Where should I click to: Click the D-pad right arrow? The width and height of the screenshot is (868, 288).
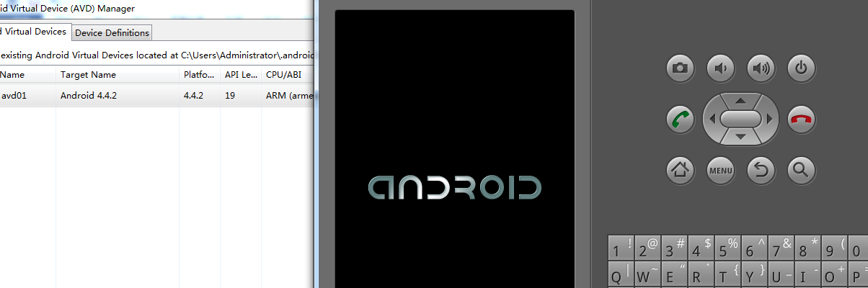click(x=769, y=119)
